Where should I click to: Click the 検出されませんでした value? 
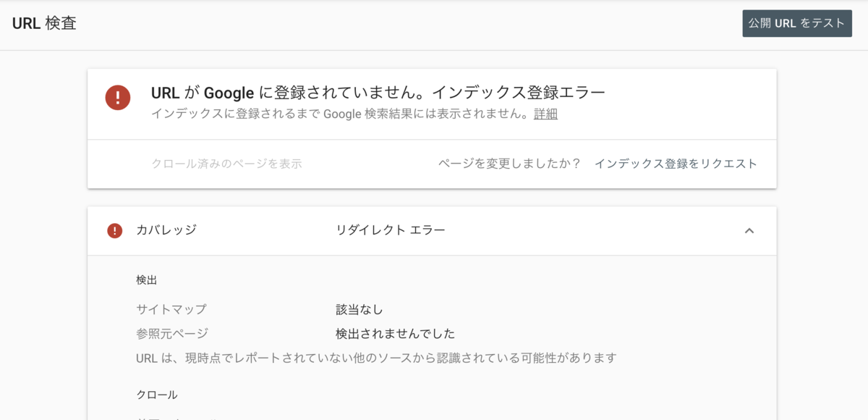click(x=396, y=334)
